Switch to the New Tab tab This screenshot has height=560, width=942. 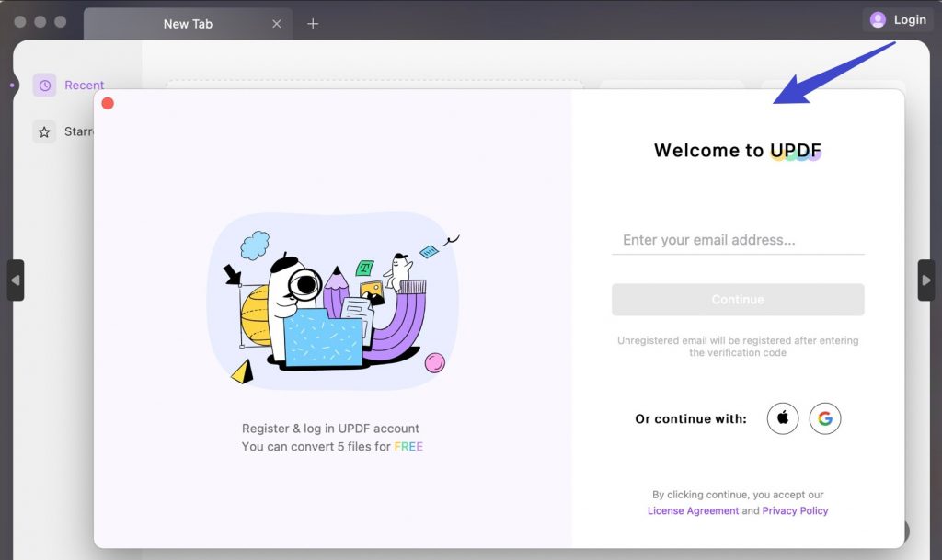[x=188, y=24]
